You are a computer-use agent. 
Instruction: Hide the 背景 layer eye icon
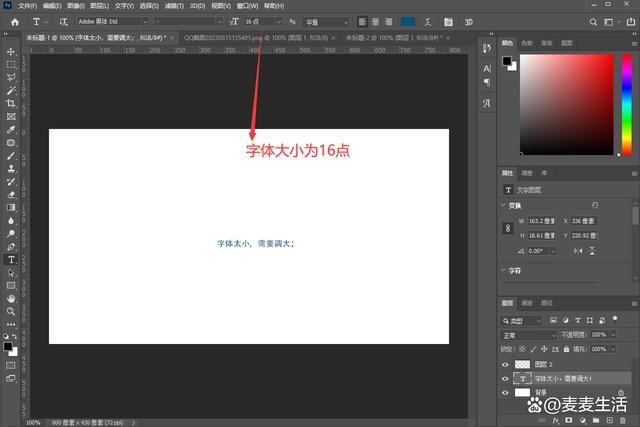click(505, 393)
